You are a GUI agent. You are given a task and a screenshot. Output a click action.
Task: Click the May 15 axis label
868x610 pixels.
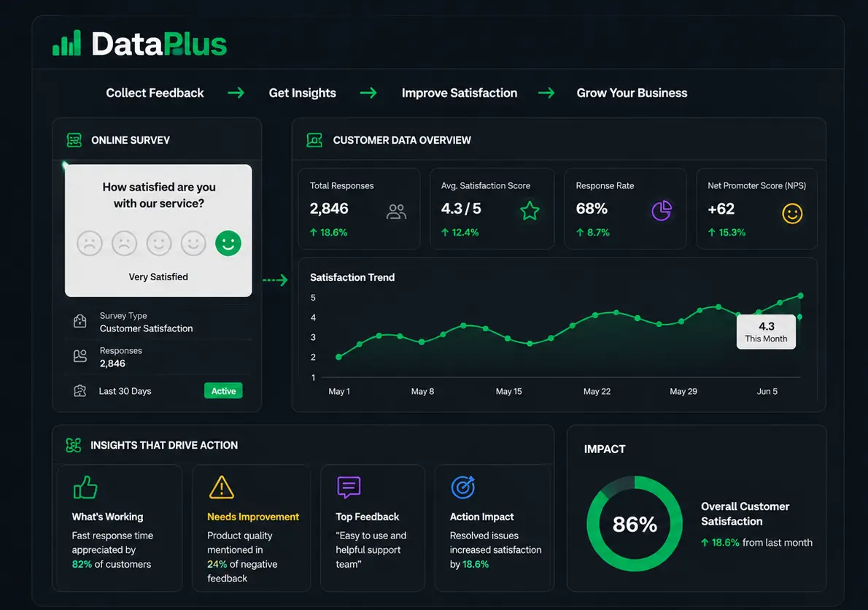[508, 391]
